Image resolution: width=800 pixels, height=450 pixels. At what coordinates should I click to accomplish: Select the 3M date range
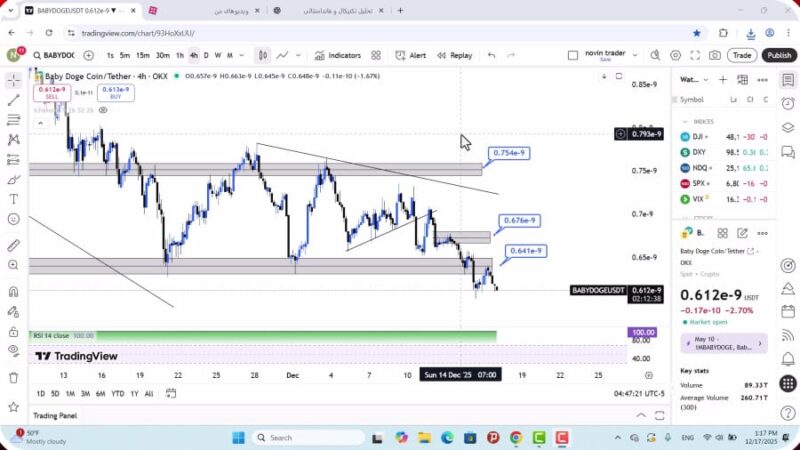(x=86, y=393)
